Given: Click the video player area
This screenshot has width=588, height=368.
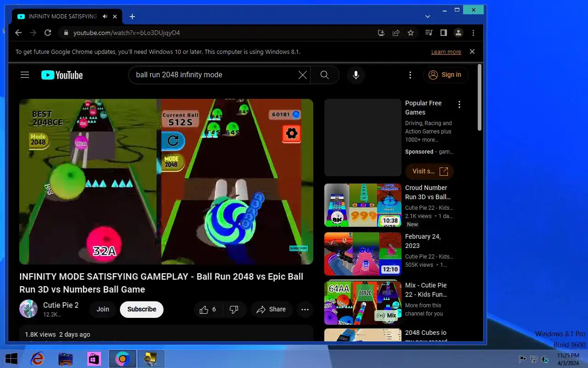Looking at the screenshot, I should tap(166, 182).
